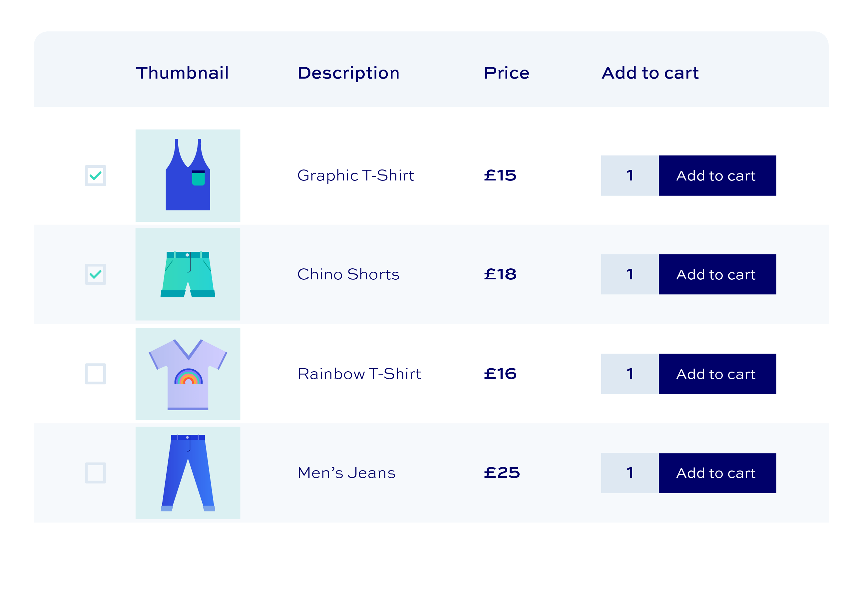
Task: Open the Rainbow T-Shirt thumbnail image
Action: 188,374
